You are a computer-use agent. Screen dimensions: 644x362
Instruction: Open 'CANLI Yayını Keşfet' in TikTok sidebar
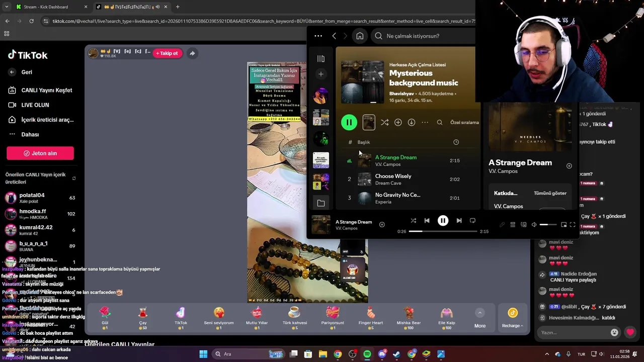click(x=40, y=90)
